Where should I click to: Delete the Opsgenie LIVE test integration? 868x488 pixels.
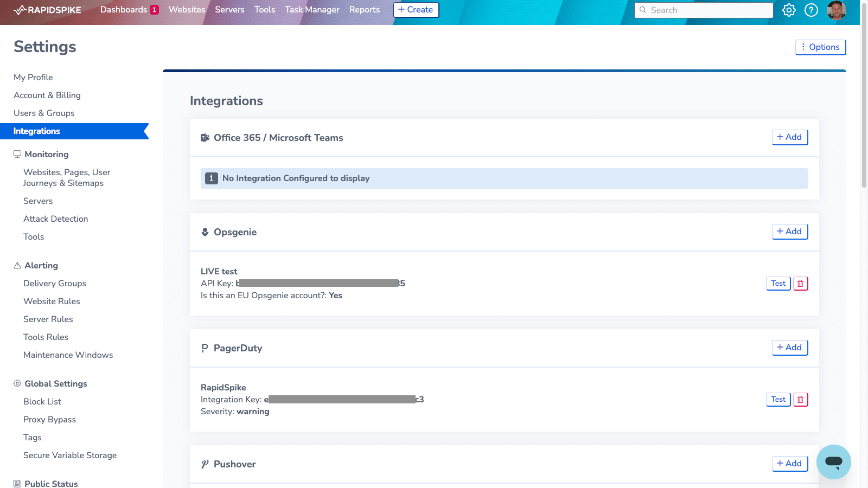[800, 284]
